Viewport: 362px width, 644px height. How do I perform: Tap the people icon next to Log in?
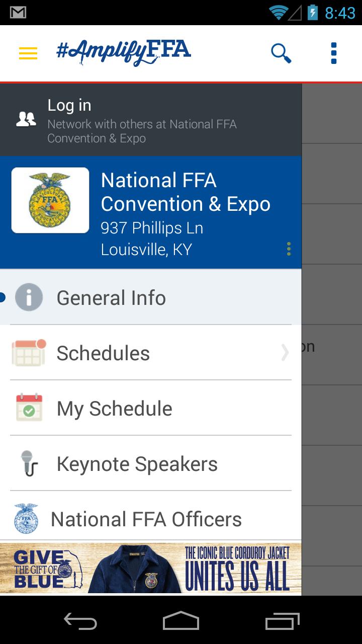pos(26,118)
